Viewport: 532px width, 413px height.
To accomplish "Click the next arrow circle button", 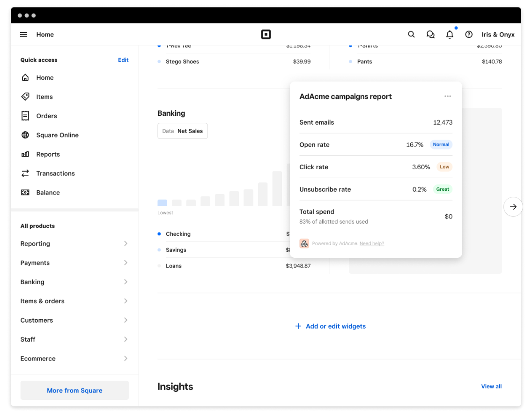I will point(513,206).
